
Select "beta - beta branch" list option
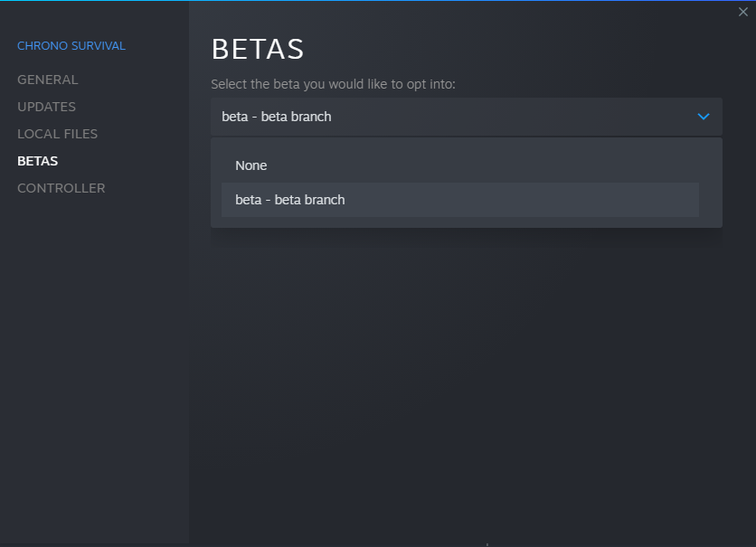(290, 200)
